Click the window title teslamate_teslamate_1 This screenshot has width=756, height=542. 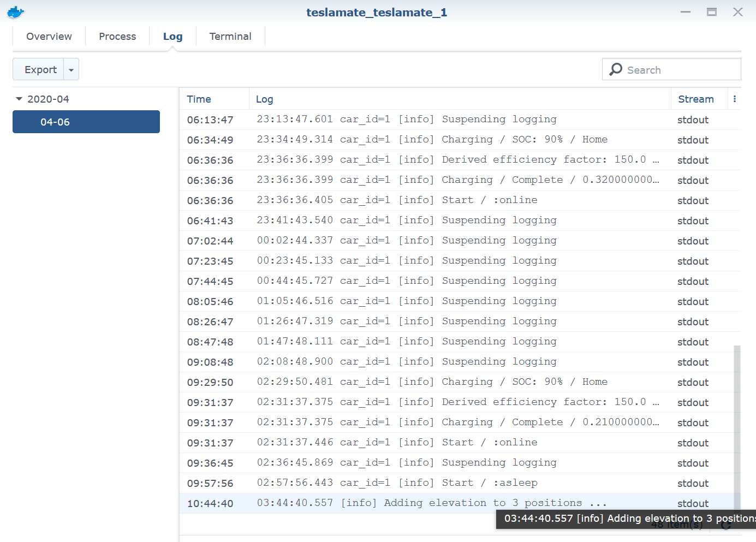tap(377, 12)
